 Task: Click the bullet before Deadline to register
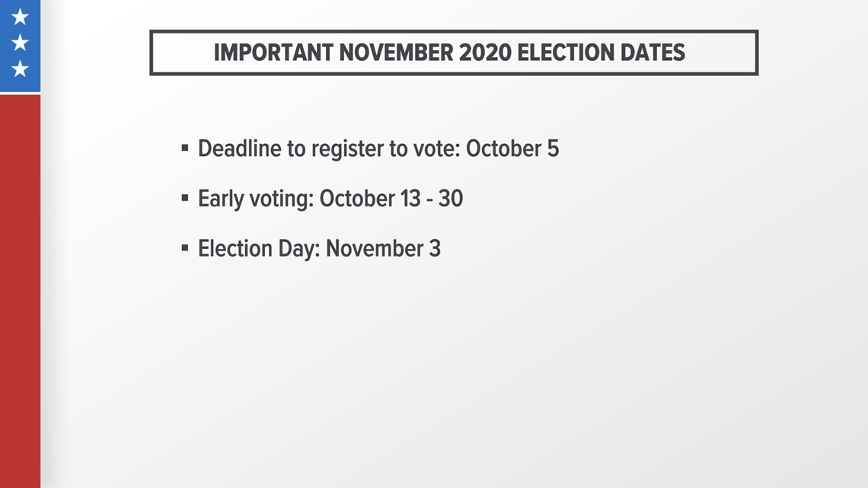[x=185, y=148]
